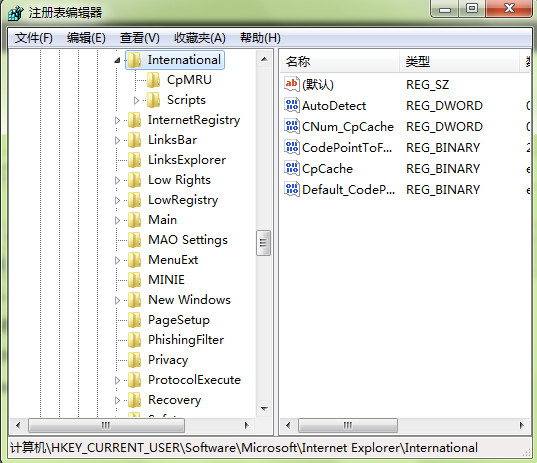Click the Main folder icon

(x=134, y=220)
